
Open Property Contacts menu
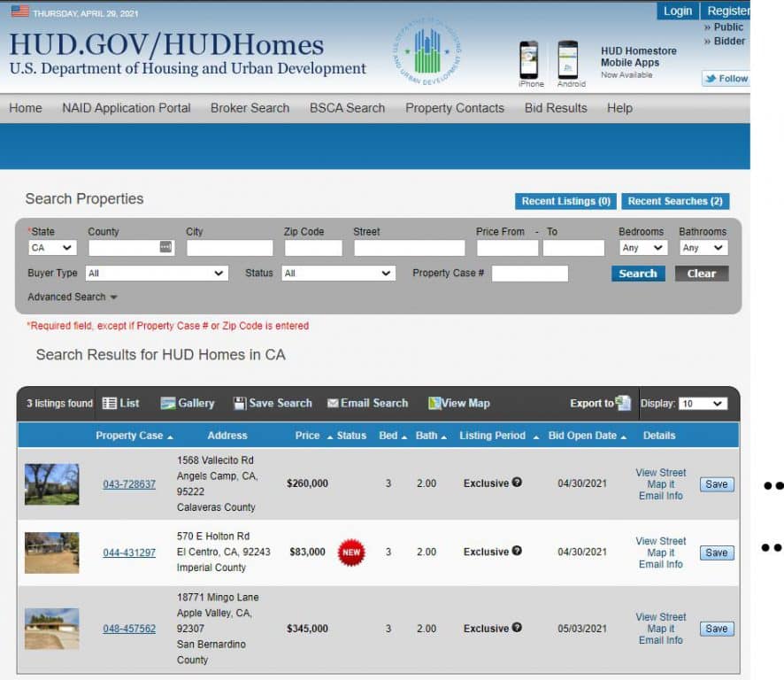pos(455,108)
